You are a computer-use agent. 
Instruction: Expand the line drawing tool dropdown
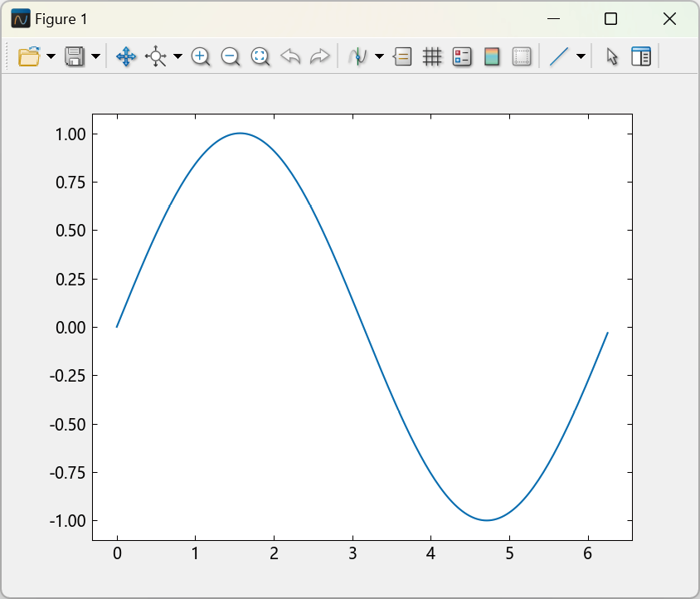click(x=581, y=56)
